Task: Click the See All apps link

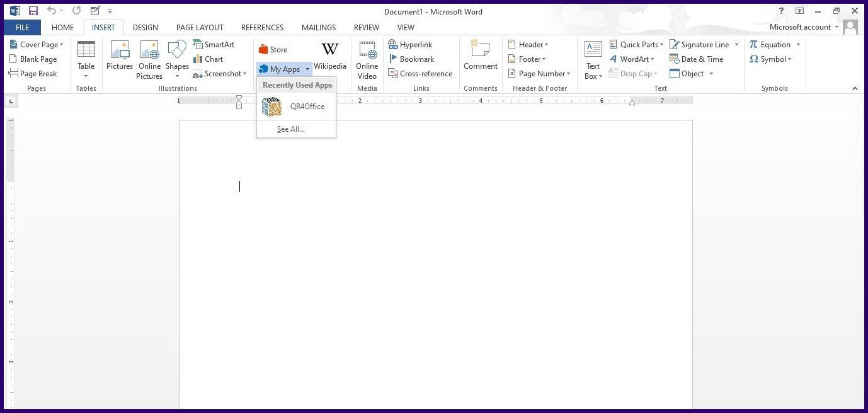Action: click(x=290, y=129)
